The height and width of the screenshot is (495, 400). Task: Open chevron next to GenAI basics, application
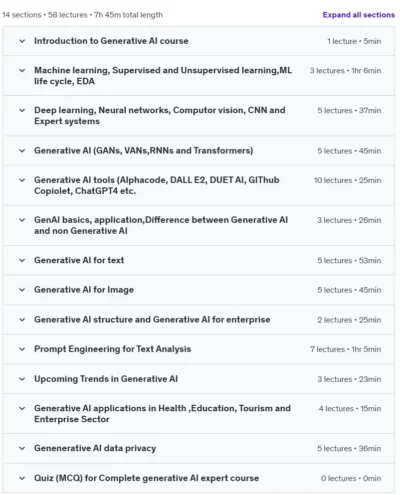[22, 220]
